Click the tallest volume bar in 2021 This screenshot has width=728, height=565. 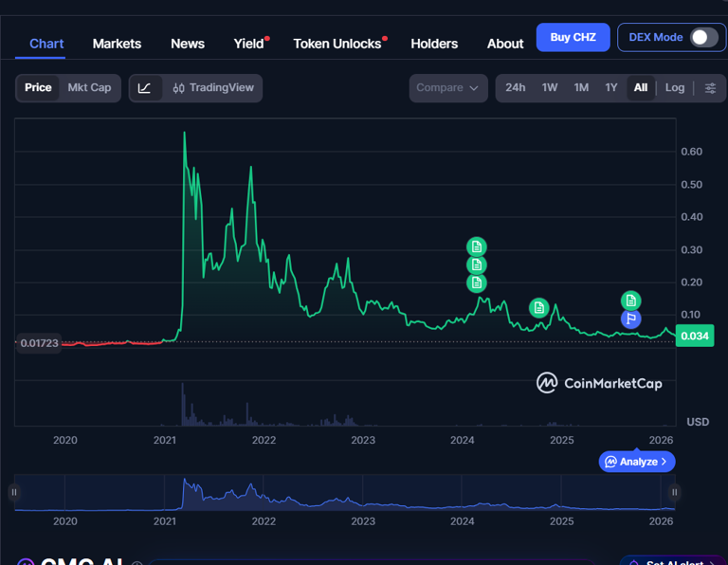(182, 404)
